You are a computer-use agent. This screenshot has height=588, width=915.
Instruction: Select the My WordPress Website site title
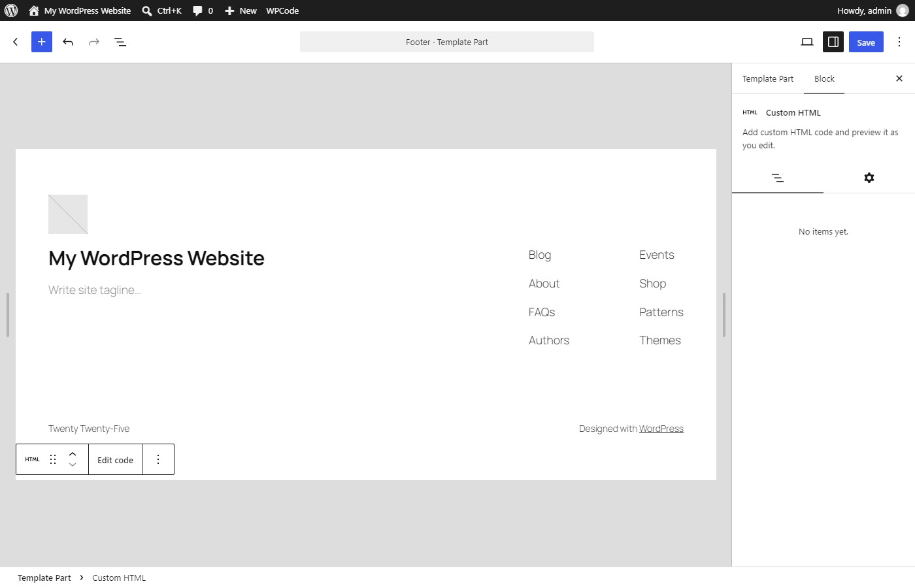point(157,258)
